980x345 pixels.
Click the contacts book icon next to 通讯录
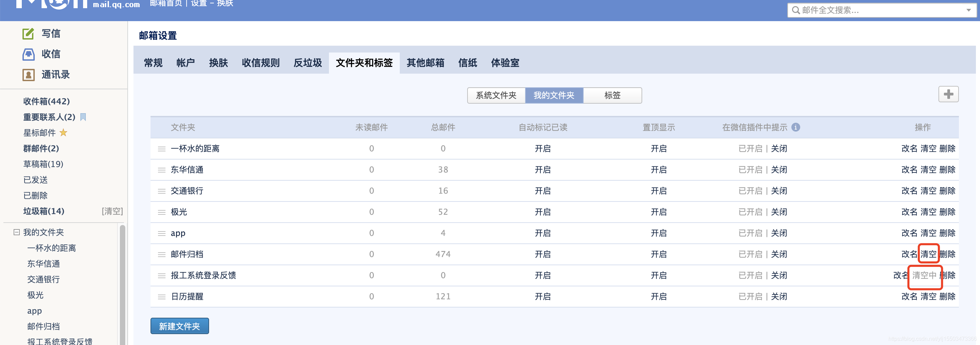29,75
